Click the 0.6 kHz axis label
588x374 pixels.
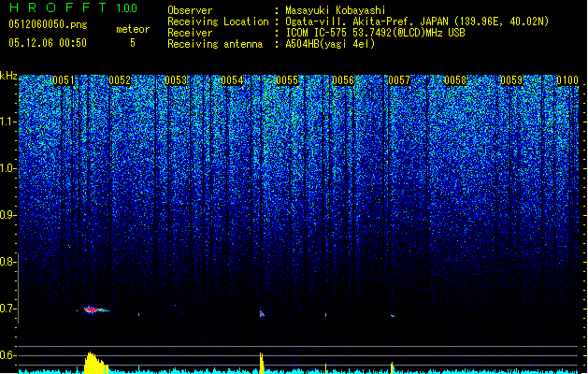coord(8,355)
